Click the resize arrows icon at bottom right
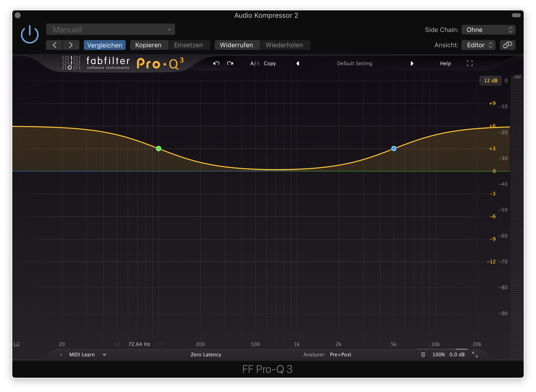The image size is (536, 392). pyautogui.click(x=475, y=355)
